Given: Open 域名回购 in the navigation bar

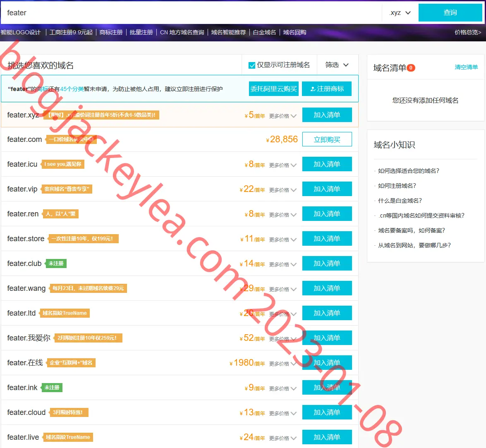Looking at the screenshot, I should point(294,33).
